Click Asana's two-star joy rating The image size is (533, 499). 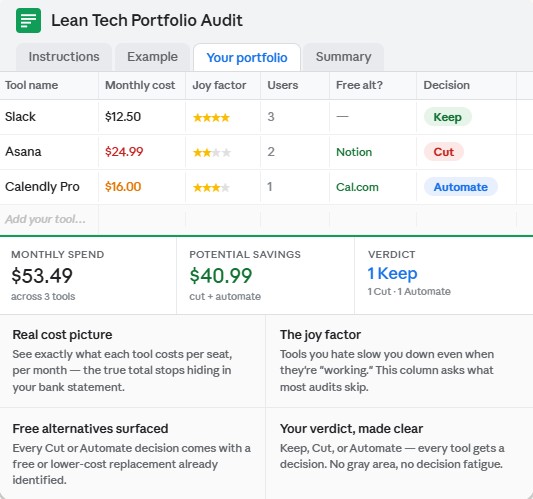(x=212, y=153)
